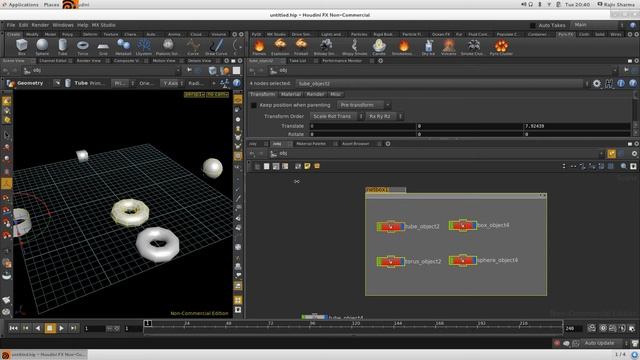Select the tube_object2 node name label
This screenshot has width=640, height=360.
coord(422,227)
